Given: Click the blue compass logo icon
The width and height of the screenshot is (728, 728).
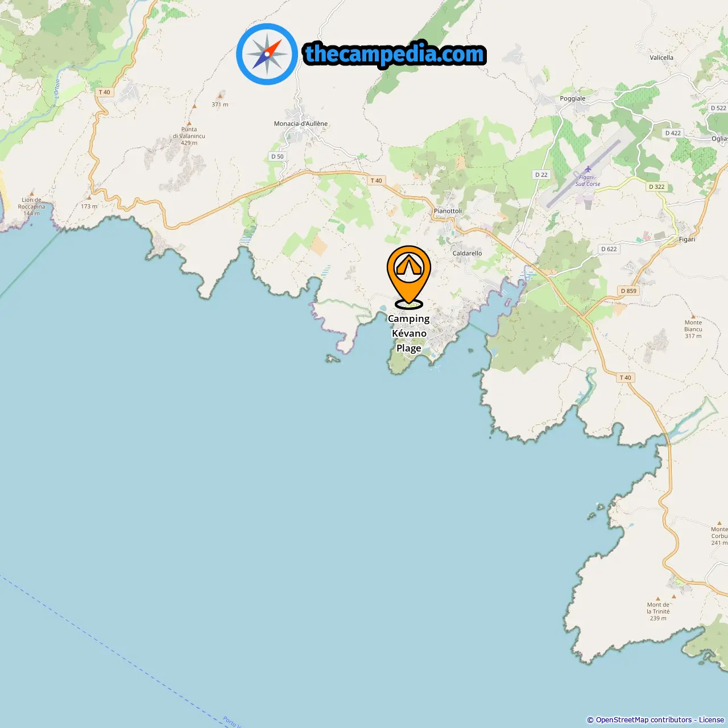Looking at the screenshot, I should coord(267,54).
